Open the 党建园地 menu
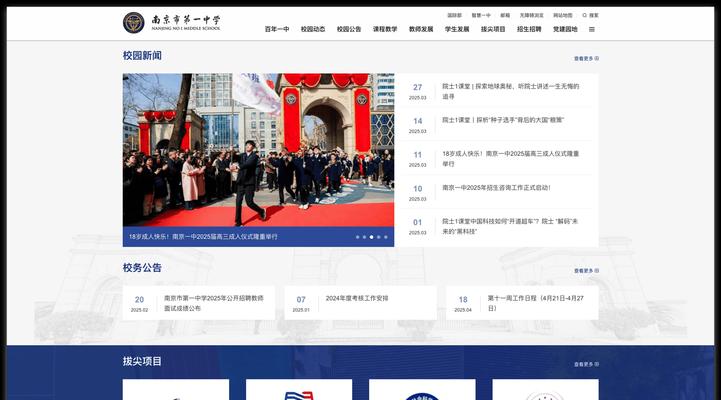Viewport: 721px width, 400px height. pos(565,29)
